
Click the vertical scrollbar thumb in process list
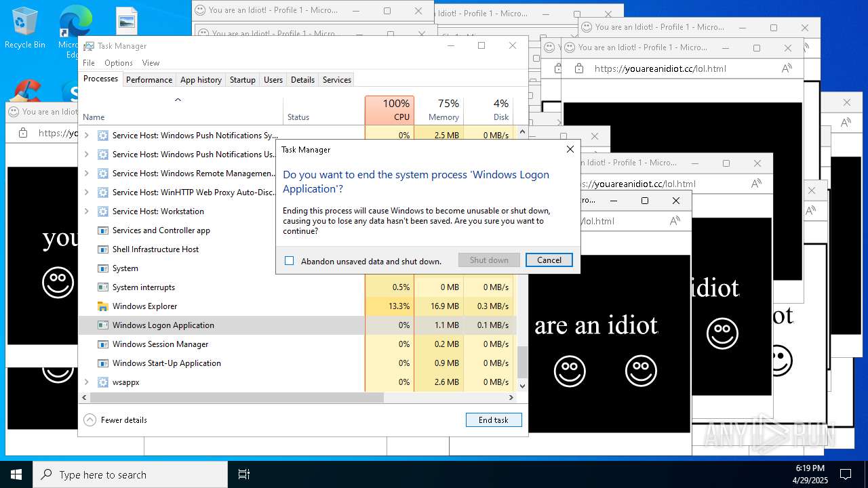[x=522, y=362]
